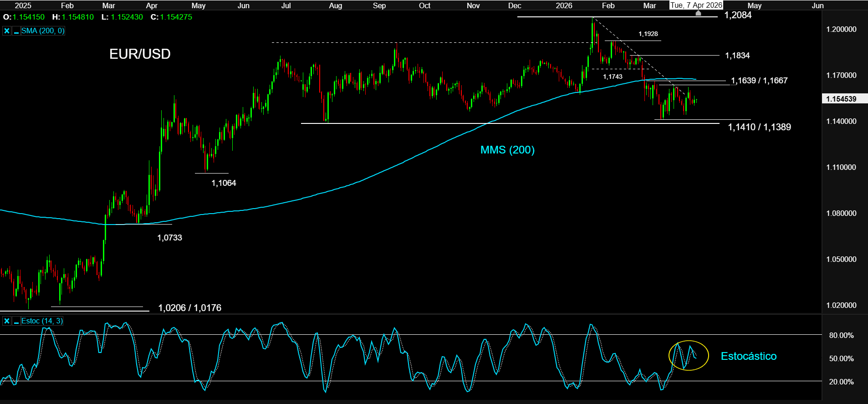Click the 1,1834 level label

pyautogui.click(x=737, y=56)
